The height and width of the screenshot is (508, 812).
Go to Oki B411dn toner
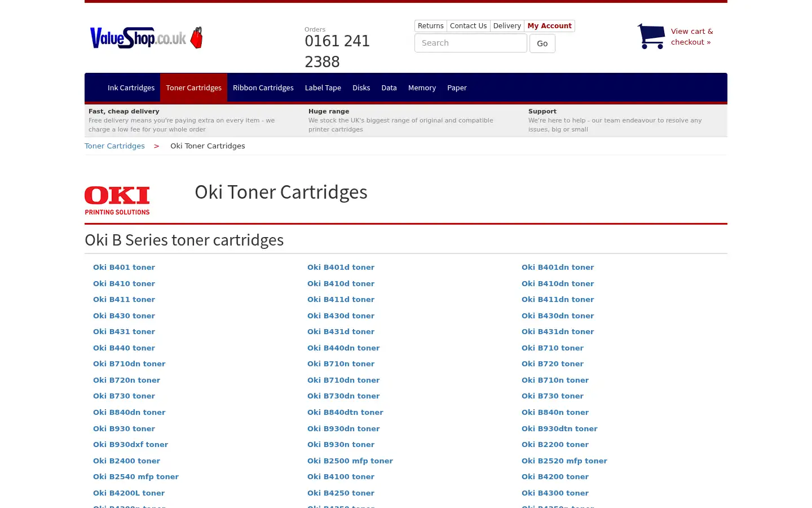(x=558, y=299)
